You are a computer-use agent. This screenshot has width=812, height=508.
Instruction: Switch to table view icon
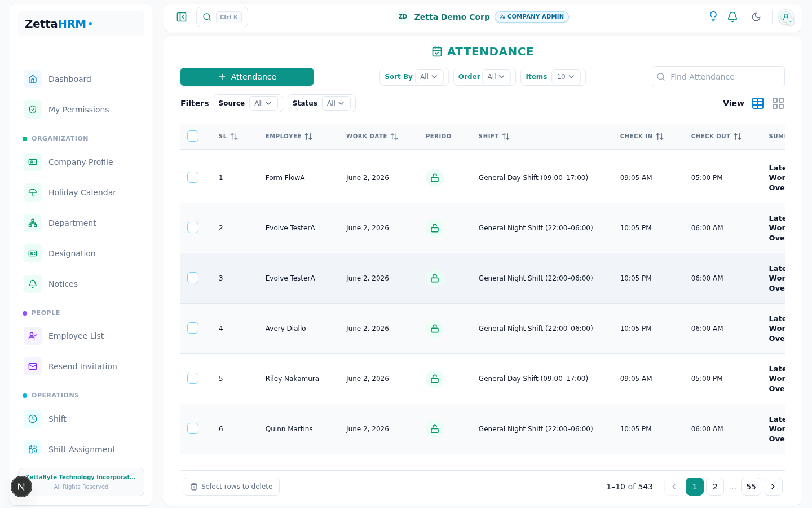(758, 103)
